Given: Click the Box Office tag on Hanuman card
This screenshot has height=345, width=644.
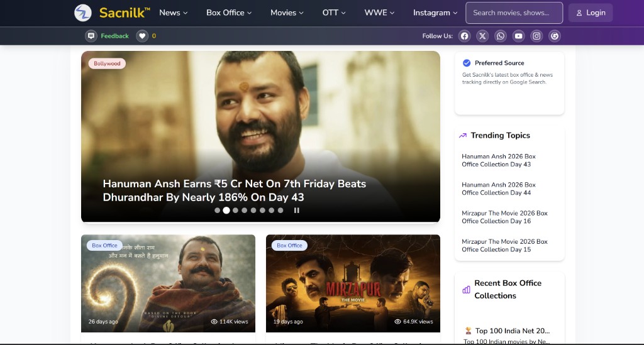Looking at the screenshot, I should pyautogui.click(x=104, y=245).
